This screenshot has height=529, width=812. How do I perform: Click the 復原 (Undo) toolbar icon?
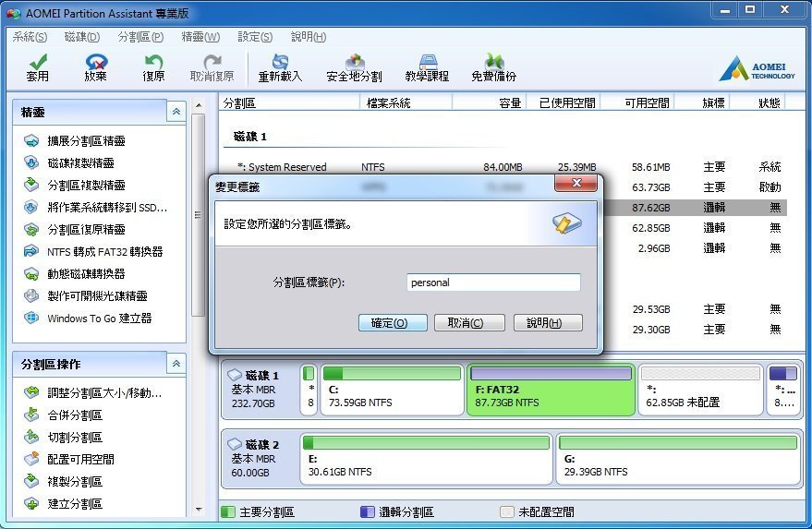(153, 68)
